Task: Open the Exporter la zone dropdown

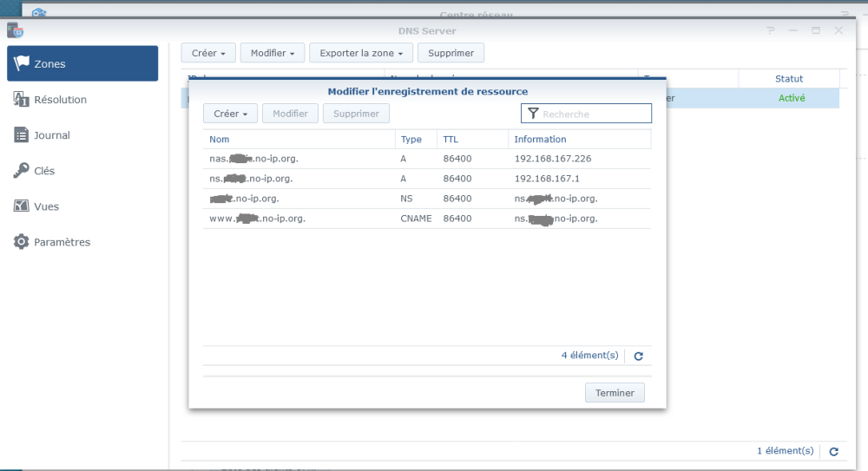Action: [361, 53]
